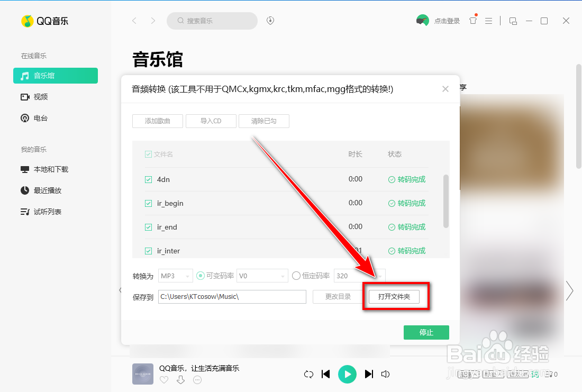Open the song recognition icon beside search
This screenshot has width=582, height=392.
[270, 21]
